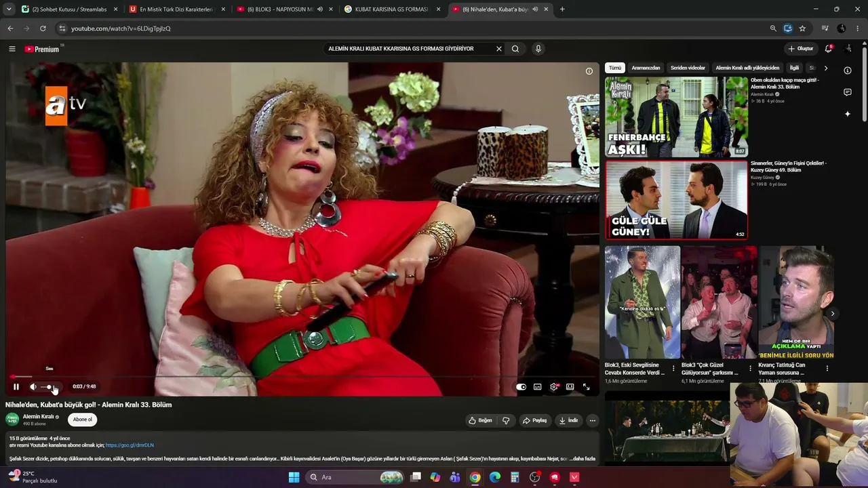The height and width of the screenshot is (488, 868).
Task: Expand the description with '...daha fazla'
Action: click(x=583, y=459)
